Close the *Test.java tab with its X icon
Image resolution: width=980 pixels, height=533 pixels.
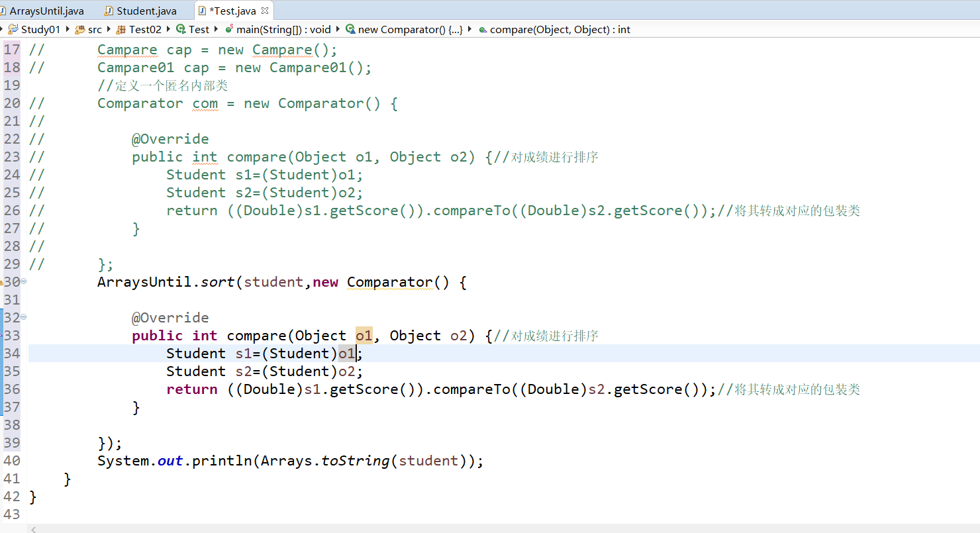pos(265,11)
